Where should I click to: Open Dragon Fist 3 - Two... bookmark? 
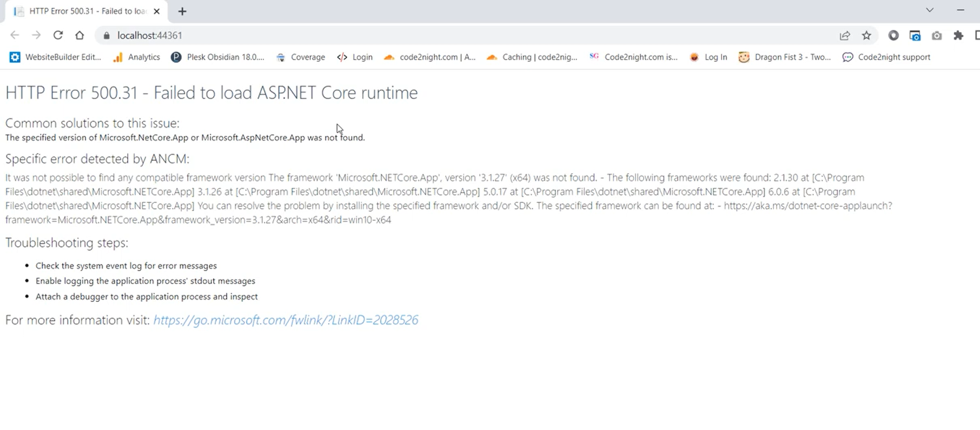pos(785,57)
